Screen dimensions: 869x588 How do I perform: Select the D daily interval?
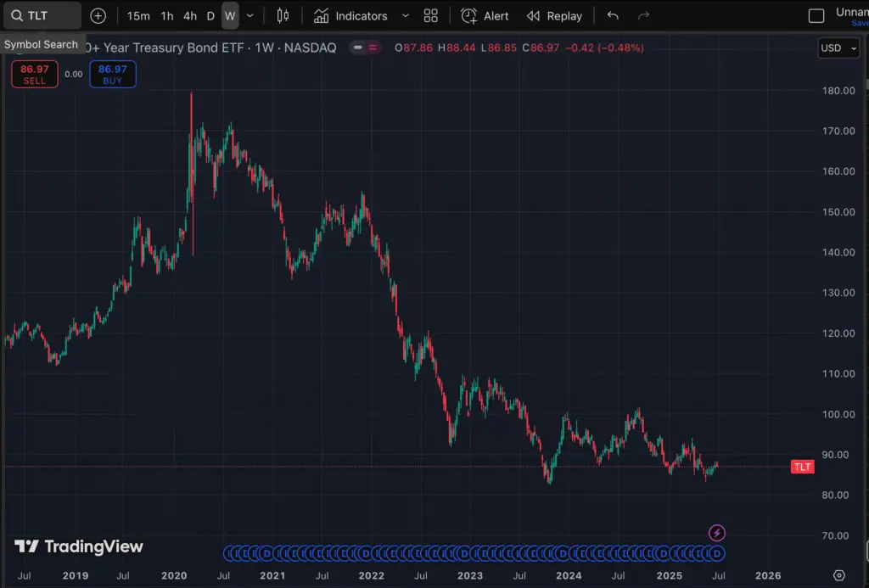[x=210, y=16]
